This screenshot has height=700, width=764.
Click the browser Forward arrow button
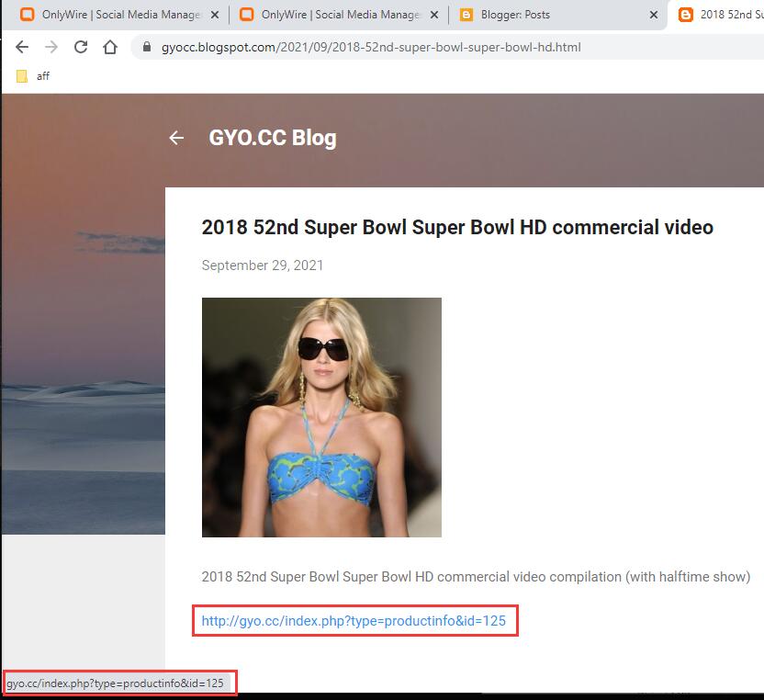(x=51, y=47)
